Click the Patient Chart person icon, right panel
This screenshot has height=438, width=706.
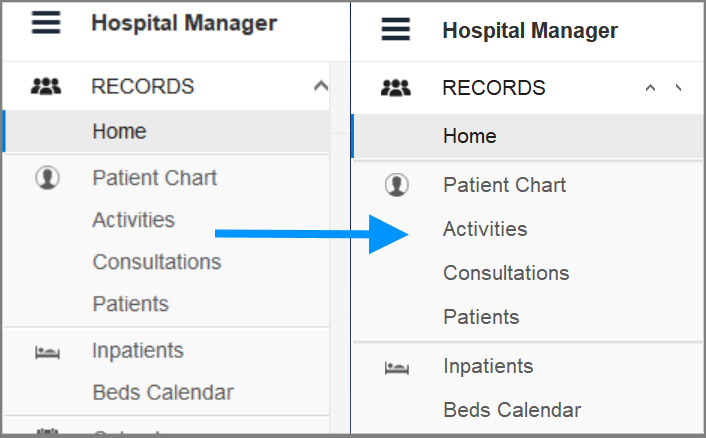coord(397,185)
